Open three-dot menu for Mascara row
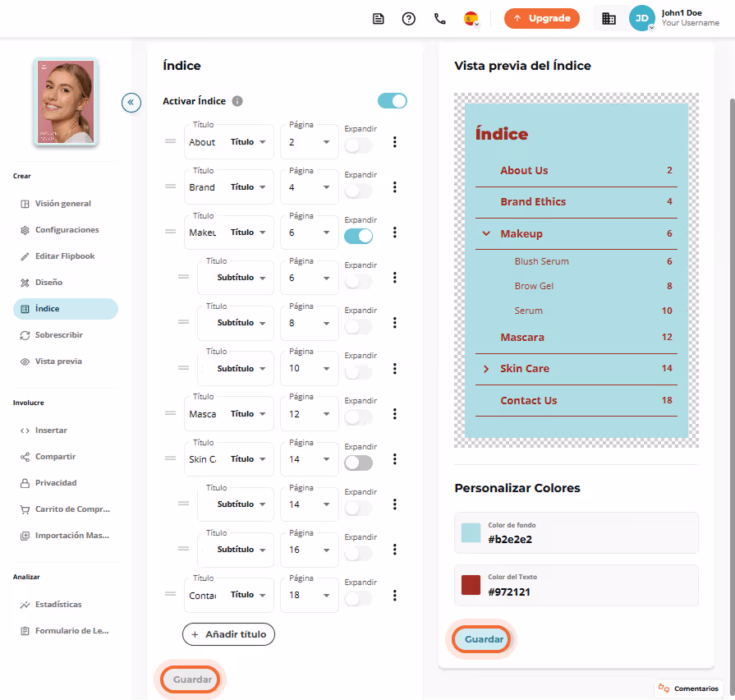The image size is (735, 700). click(x=395, y=413)
